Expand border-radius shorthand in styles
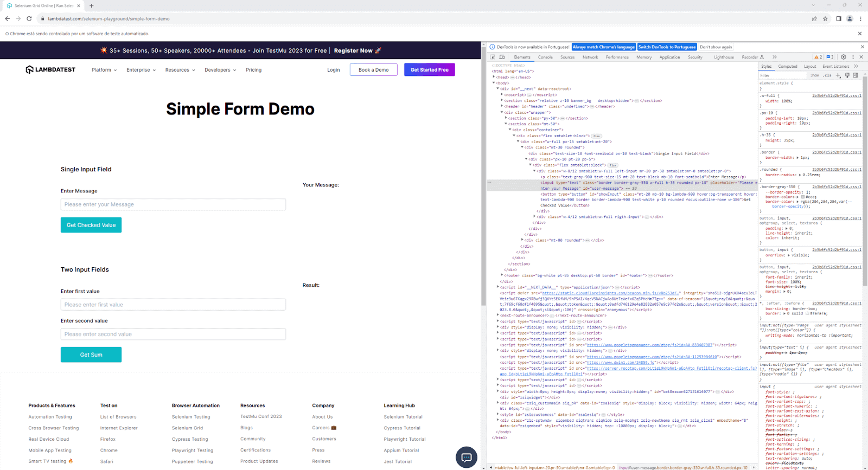This screenshot has width=868, height=470. click(800, 175)
